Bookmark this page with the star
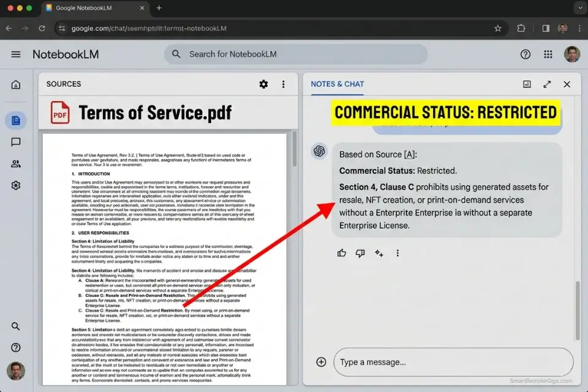 tap(497, 29)
